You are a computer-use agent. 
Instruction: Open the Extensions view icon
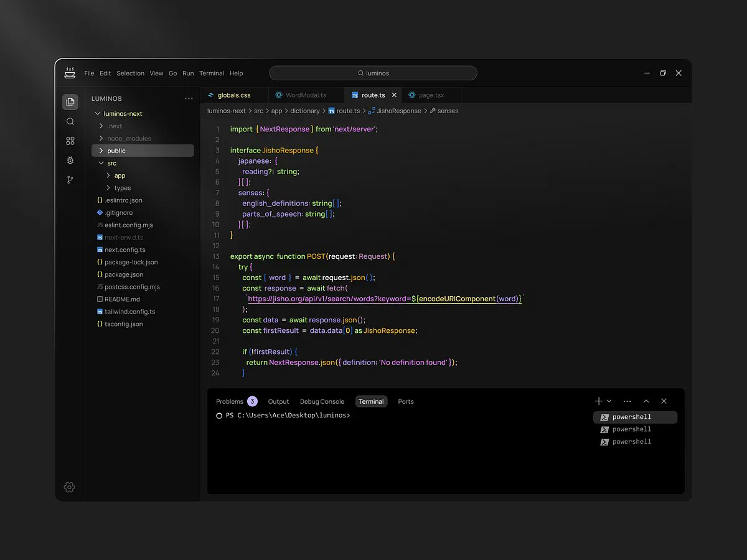point(70,141)
